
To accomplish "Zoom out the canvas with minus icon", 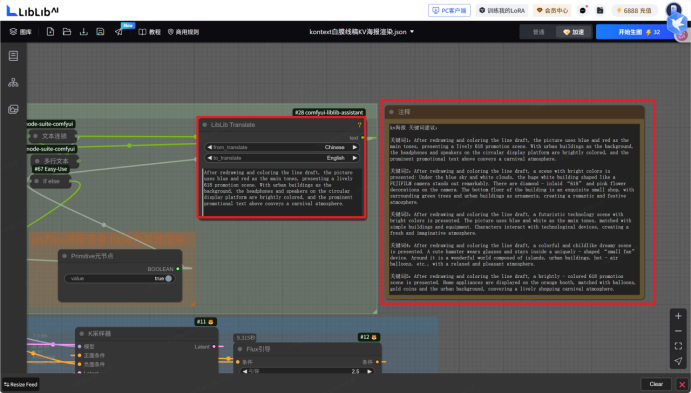I will (x=678, y=331).
